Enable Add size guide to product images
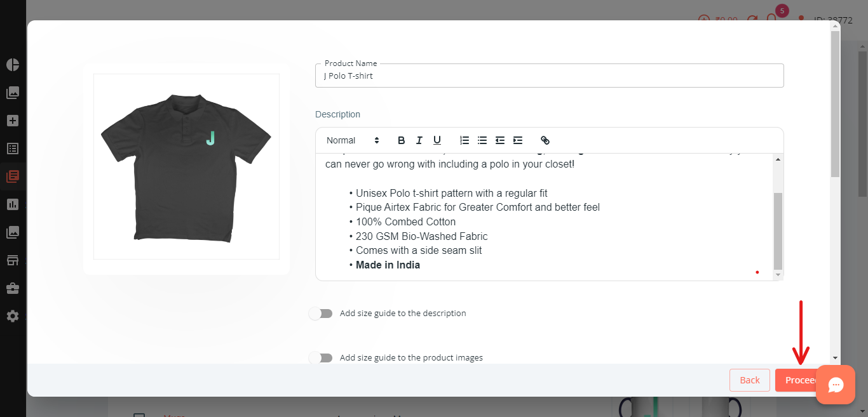 click(x=321, y=357)
